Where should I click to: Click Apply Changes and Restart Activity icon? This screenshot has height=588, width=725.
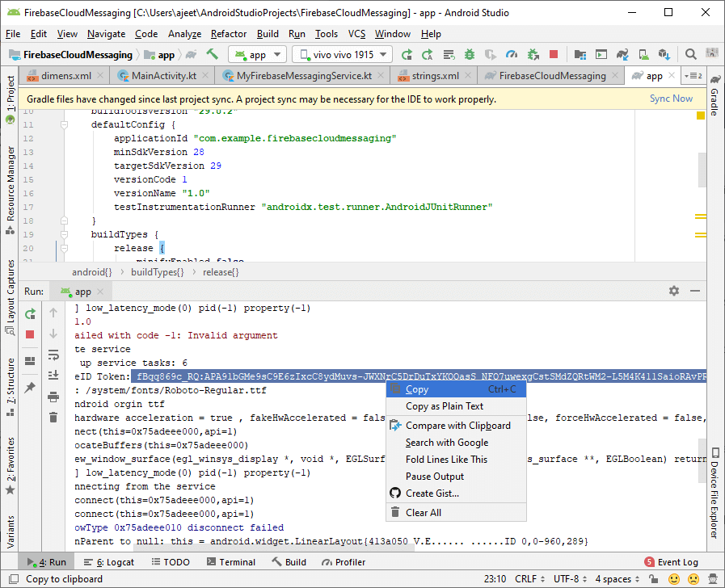click(428, 54)
